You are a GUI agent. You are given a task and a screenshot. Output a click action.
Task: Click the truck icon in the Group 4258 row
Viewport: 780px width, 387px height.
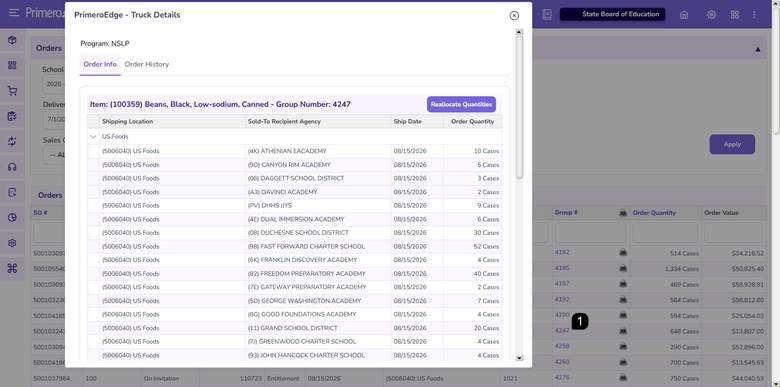(623, 347)
